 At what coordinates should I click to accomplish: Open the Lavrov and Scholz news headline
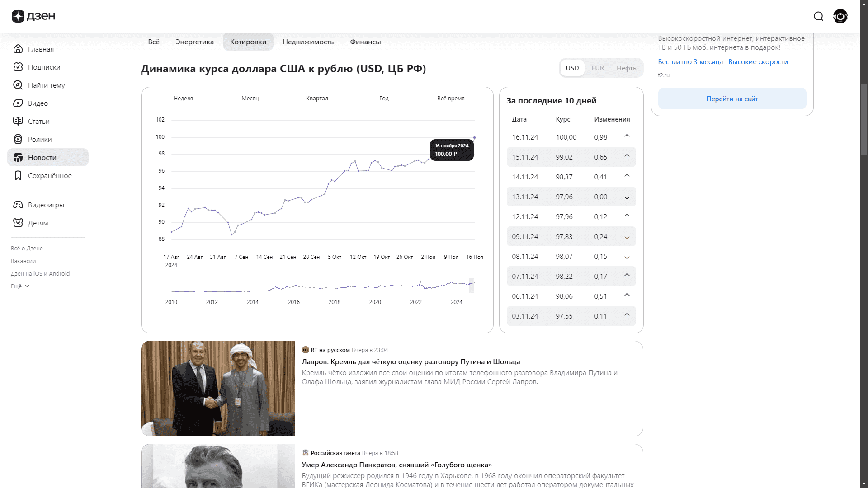click(x=410, y=361)
